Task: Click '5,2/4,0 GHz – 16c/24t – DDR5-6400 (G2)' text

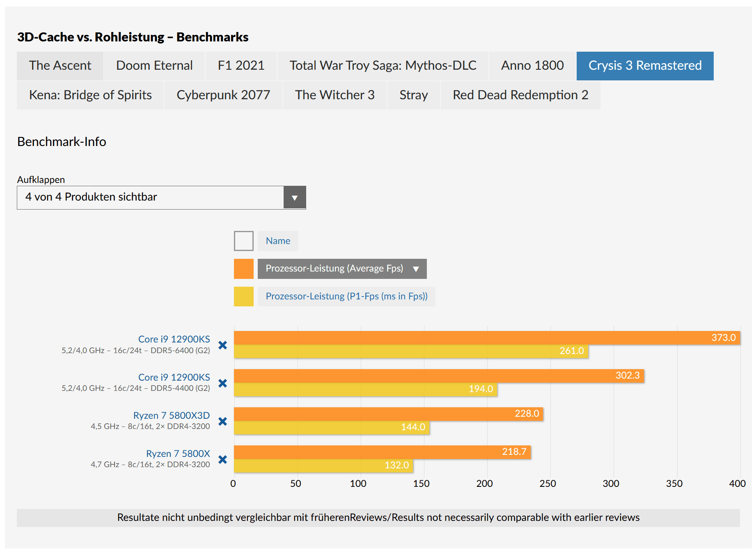Action: click(136, 351)
